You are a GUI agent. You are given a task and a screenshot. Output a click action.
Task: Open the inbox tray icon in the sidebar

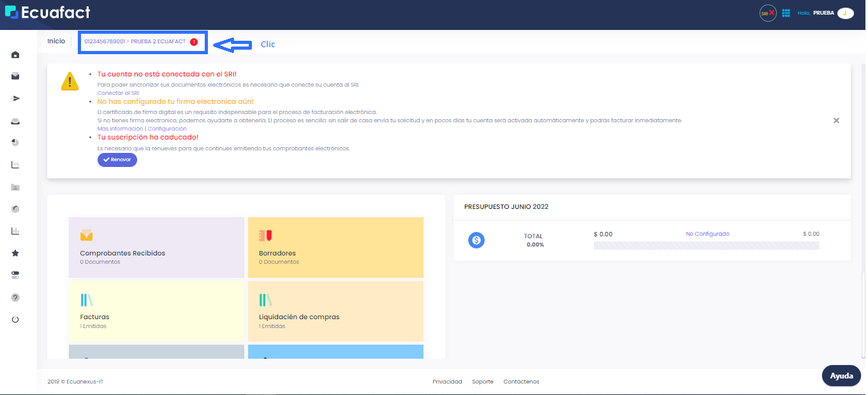click(x=15, y=120)
